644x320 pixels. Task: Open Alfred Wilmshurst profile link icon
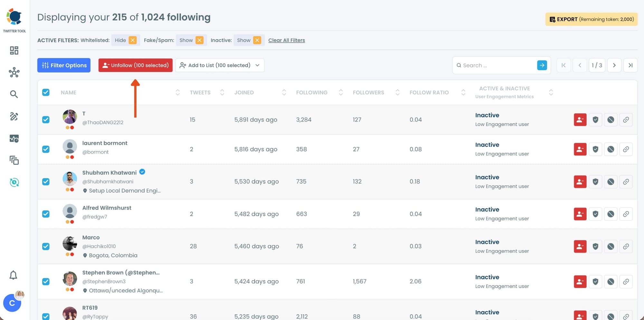point(626,214)
